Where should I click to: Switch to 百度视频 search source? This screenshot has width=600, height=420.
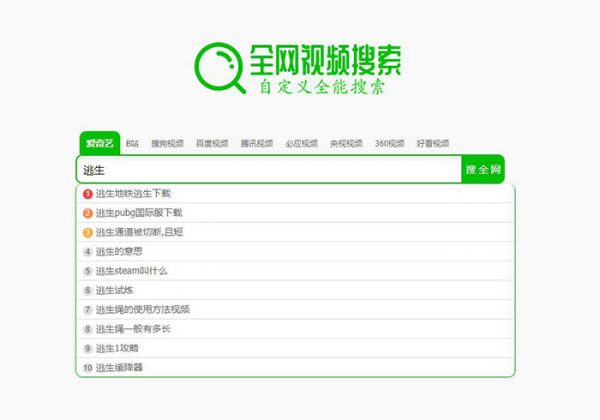[212, 143]
